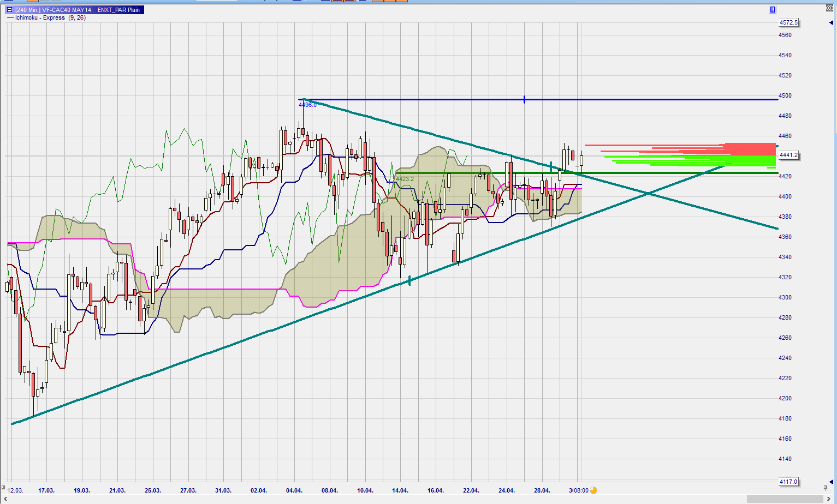Click the linked-circles icon in top right corner
The height and width of the screenshot is (504, 837).
(x=830, y=8)
